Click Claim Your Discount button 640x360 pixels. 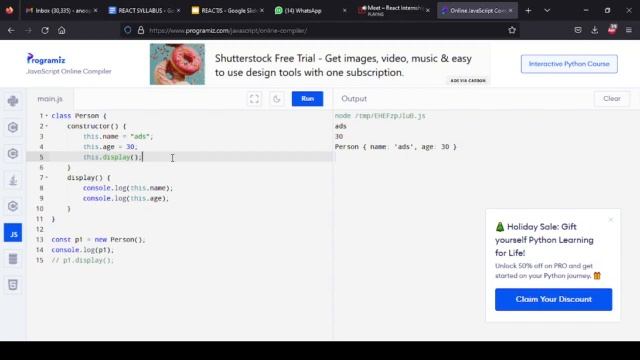click(x=553, y=300)
